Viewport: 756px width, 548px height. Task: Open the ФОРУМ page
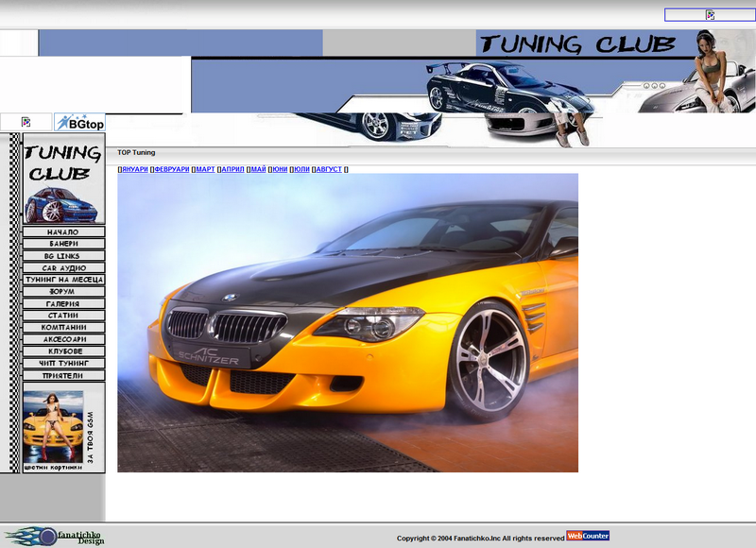coord(63,292)
